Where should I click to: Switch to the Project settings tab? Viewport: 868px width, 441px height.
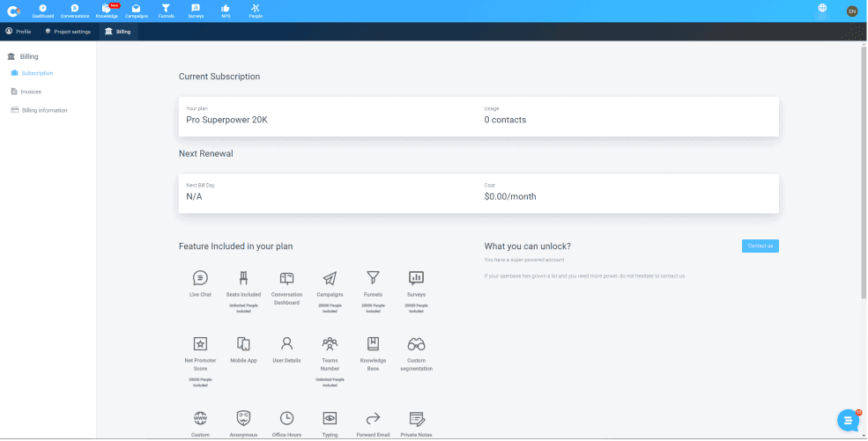click(x=68, y=31)
